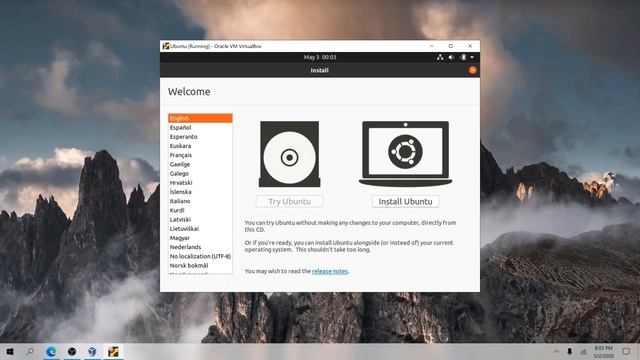Open the round dark taskbar app icon

click(72, 351)
